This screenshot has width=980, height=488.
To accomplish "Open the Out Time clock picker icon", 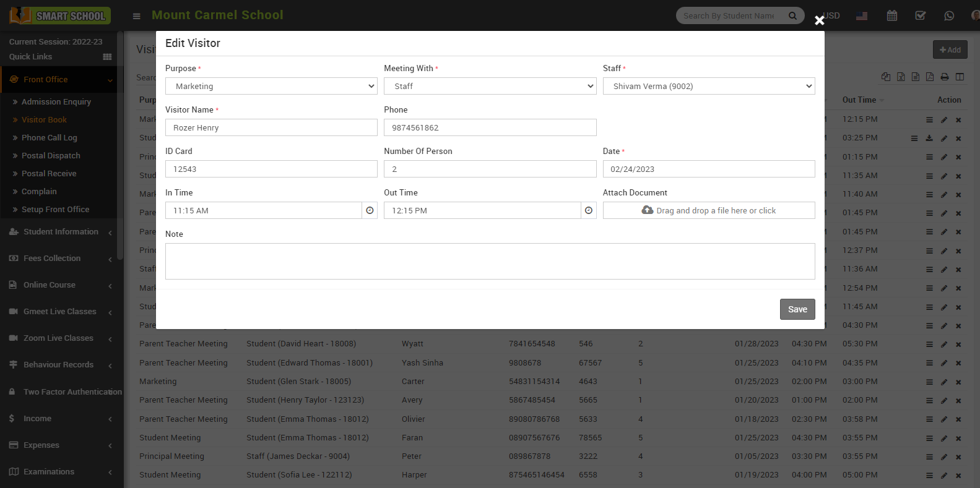I will [x=589, y=210].
